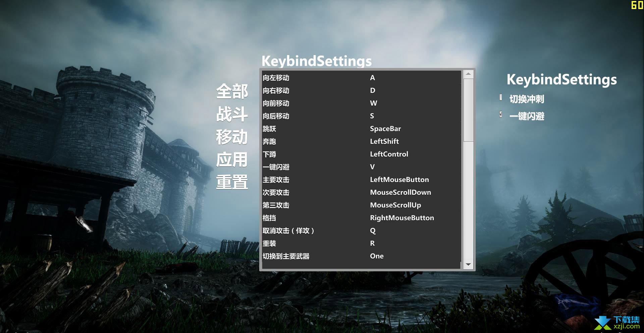644x333 pixels.
Task: Change the SpaceBar binding for 跳跃
Action: [x=385, y=129]
